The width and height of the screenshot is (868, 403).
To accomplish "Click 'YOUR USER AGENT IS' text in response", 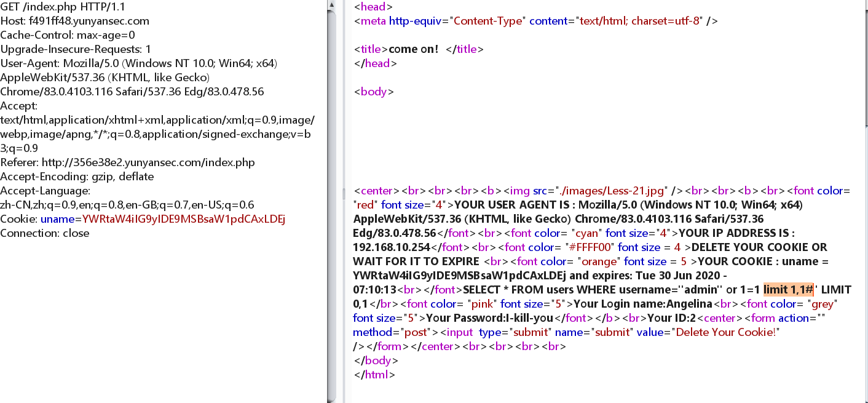I will pyautogui.click(x=513, y=205).
